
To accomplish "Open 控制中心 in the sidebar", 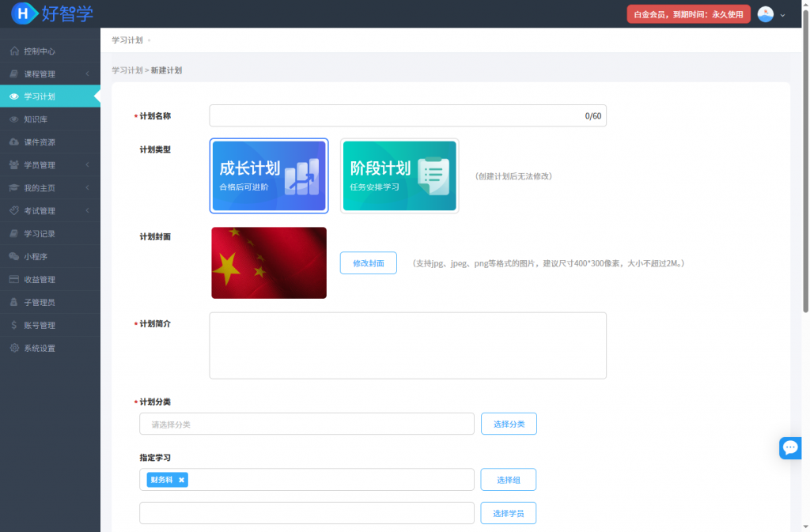I will click(50, 51).
